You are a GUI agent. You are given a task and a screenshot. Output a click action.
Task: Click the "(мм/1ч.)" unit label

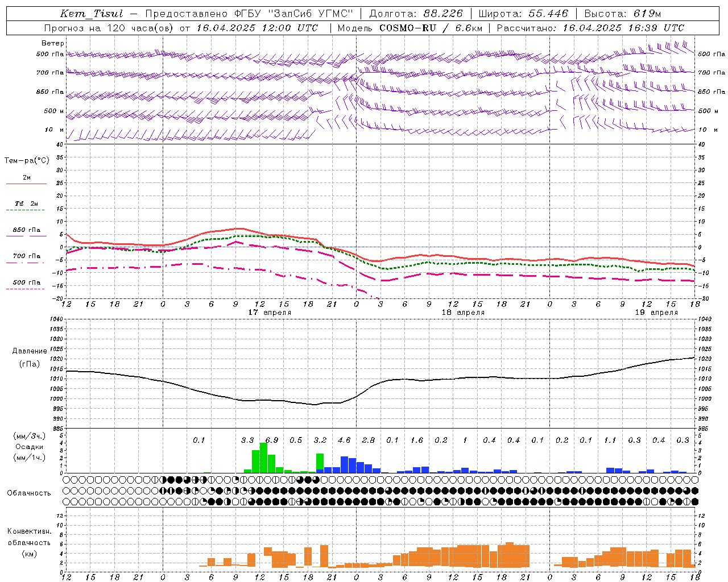[x=29, y=458]
